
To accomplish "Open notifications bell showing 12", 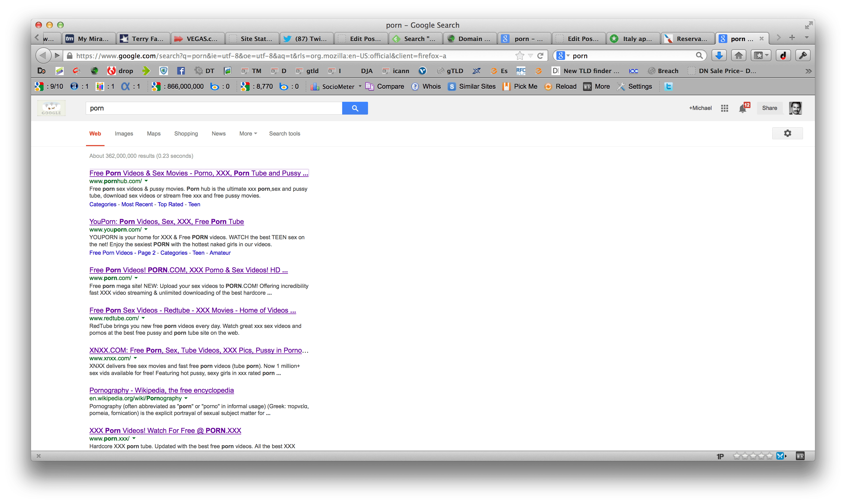I will (743, 108).
